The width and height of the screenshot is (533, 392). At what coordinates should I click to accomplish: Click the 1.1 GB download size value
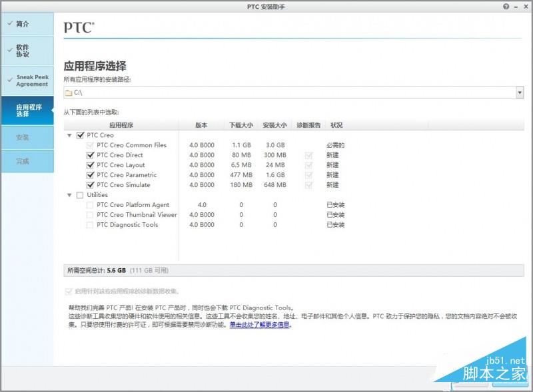[241, 145]
